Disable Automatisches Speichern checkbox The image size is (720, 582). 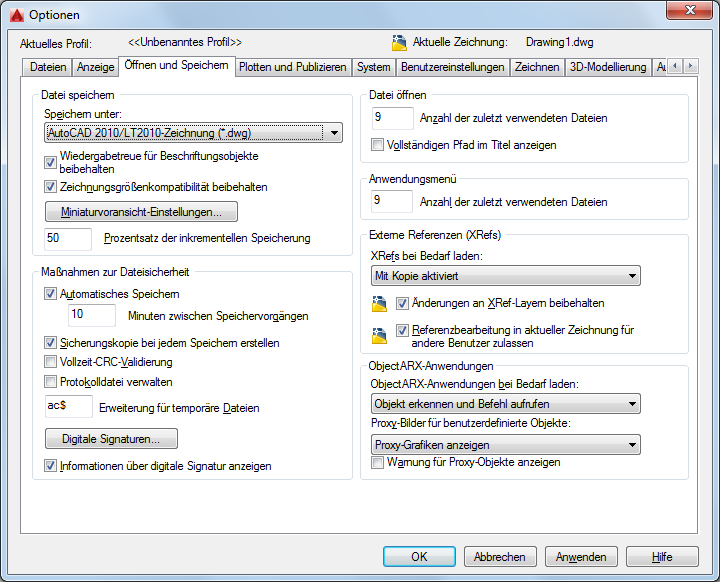[x=51, y=294]
